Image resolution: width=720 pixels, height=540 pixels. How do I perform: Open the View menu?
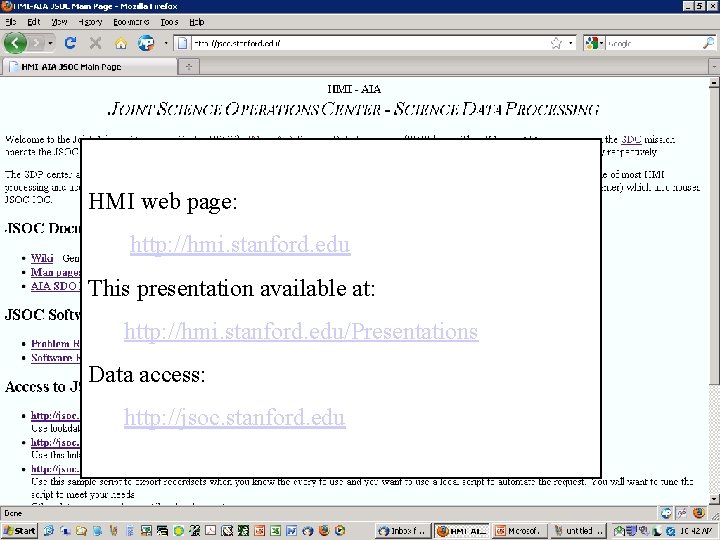[59, 22]
